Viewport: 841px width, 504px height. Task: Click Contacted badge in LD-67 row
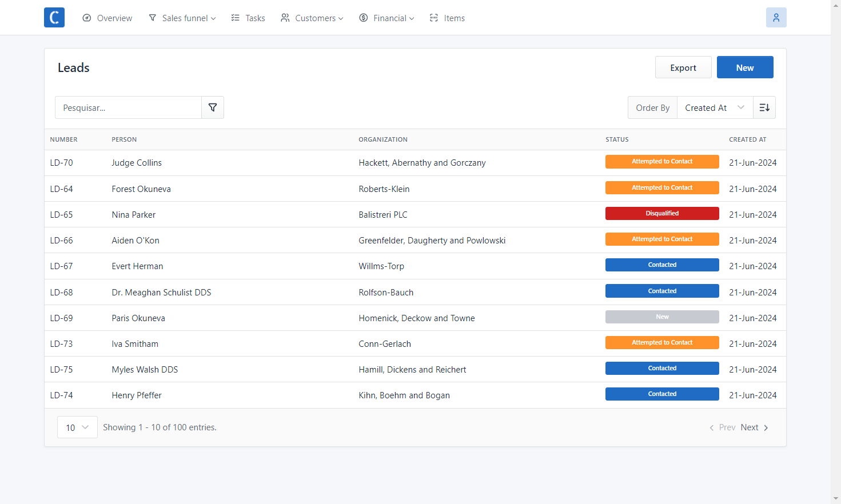tap(662, 265)
